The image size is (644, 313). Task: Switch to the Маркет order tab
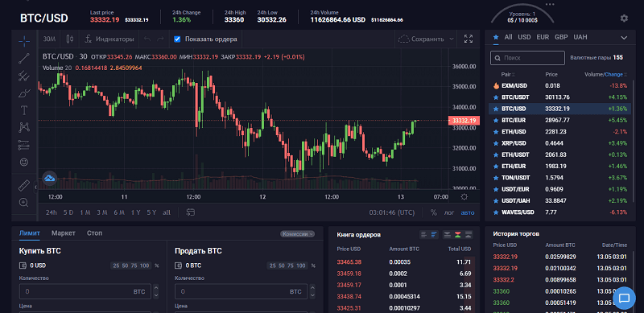click(x=64, y=233)
